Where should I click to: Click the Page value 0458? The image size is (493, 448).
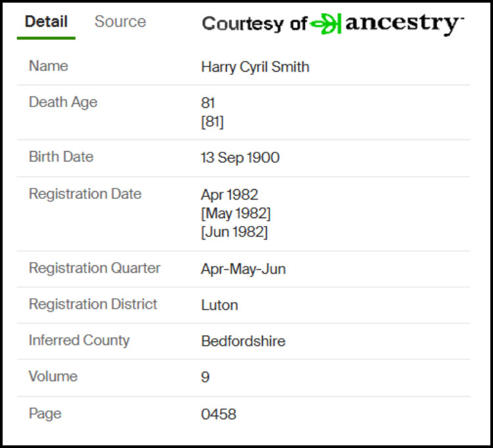218,414
